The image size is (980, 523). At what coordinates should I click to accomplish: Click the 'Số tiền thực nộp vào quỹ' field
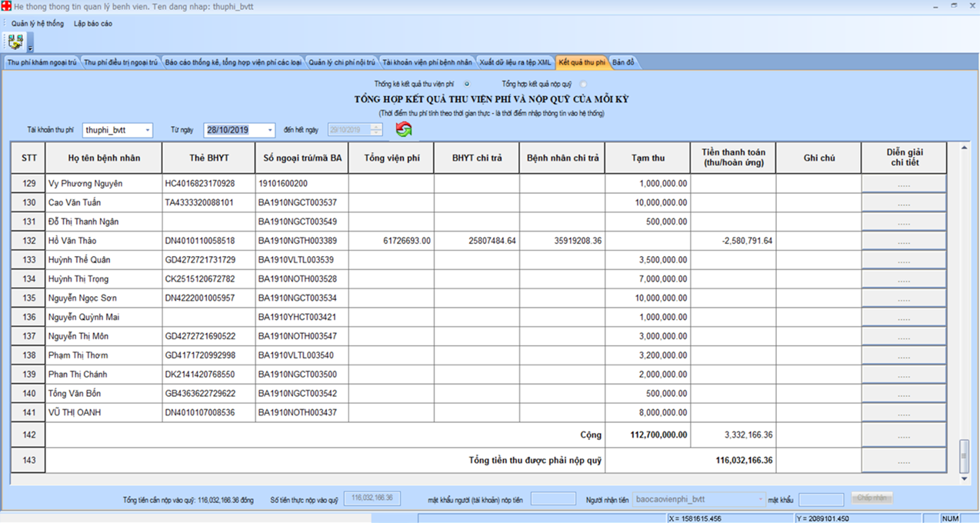pos(372,498)
